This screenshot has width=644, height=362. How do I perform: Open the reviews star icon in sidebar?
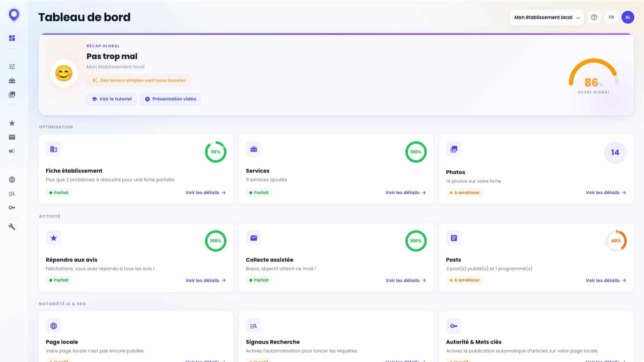tap(12, 123)
